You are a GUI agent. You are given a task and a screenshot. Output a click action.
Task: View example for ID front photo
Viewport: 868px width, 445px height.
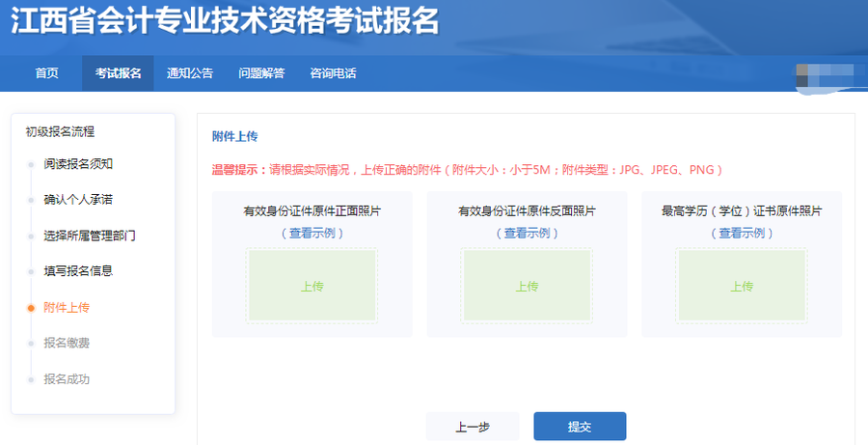312,233
